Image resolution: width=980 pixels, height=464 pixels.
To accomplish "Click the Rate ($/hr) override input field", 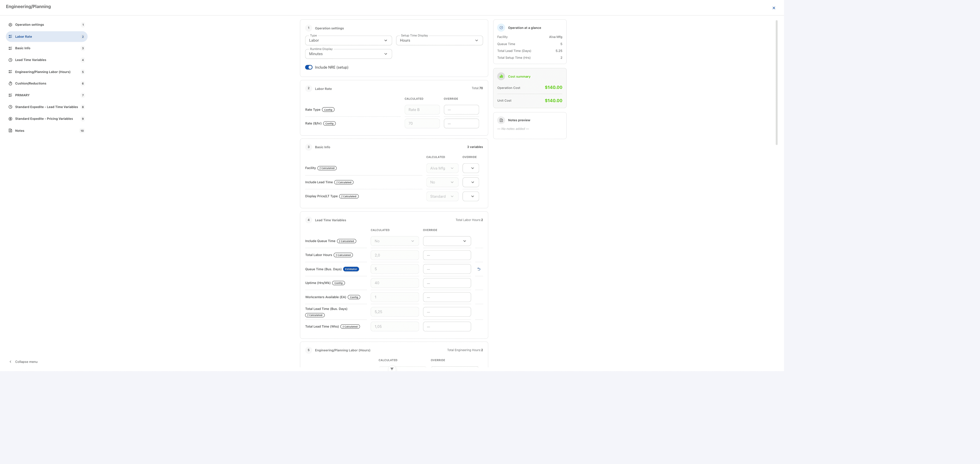I will coord(461,124).
